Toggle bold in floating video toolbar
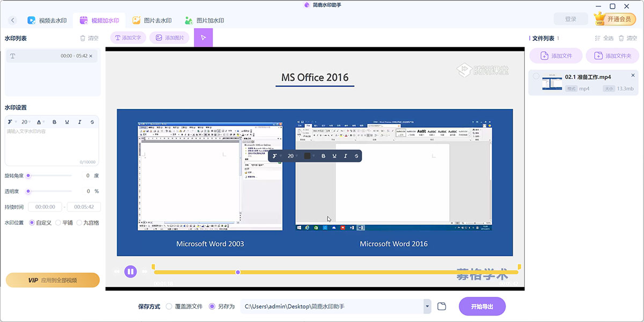Screen dimensions: 644x322 click(x=323, y=156)
